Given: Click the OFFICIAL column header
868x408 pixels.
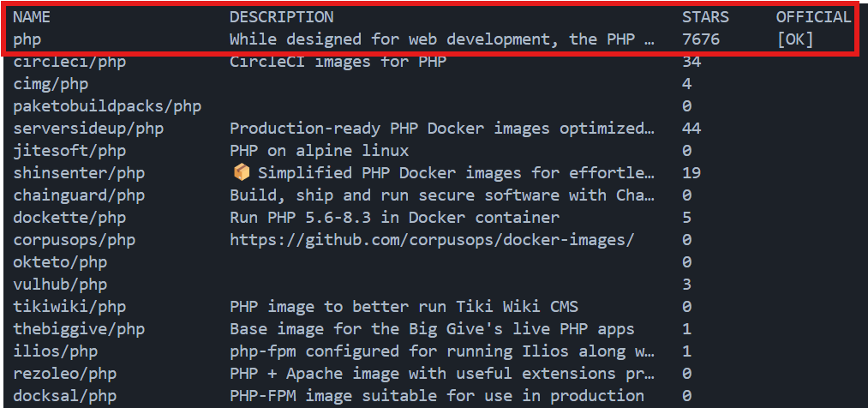Looking at the screenshot, I should pos(813,18).
